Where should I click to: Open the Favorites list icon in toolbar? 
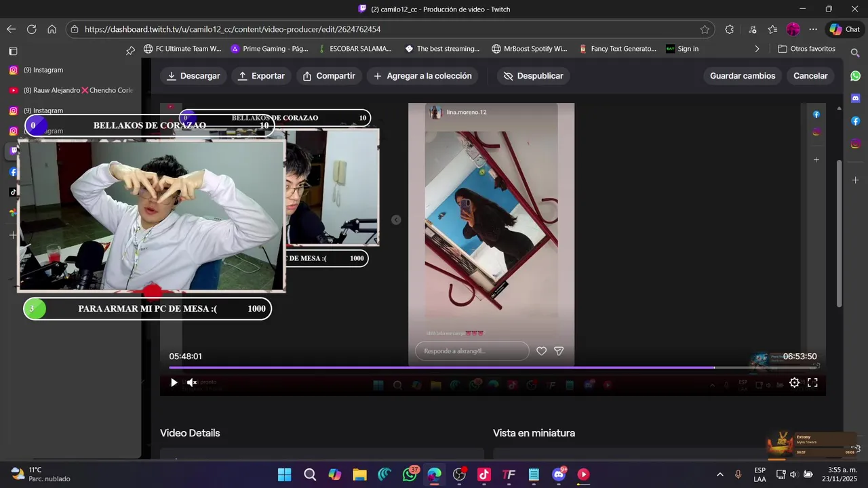tap(772, 29)
